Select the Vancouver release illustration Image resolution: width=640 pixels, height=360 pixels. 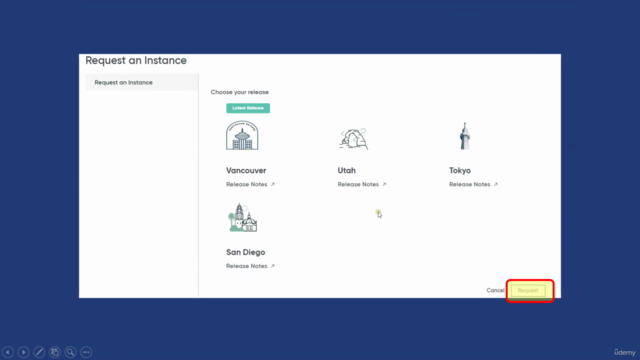click(x=242, y=135)
